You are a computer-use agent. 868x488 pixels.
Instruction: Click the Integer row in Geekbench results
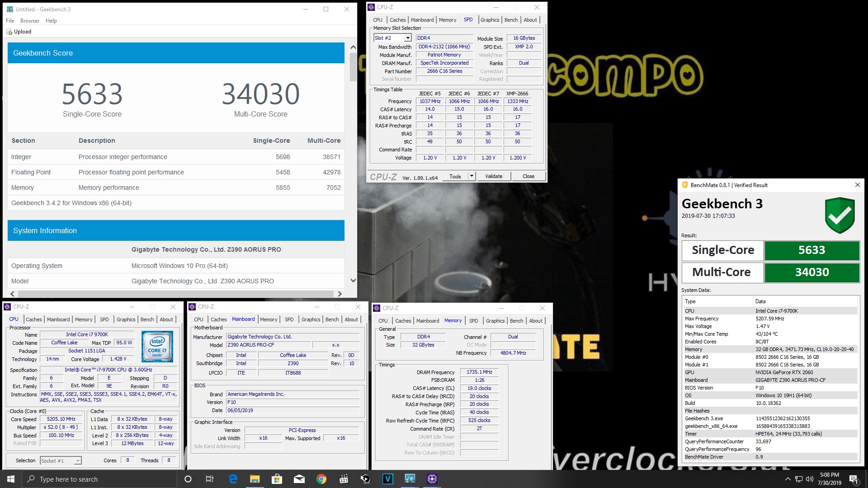176,157
